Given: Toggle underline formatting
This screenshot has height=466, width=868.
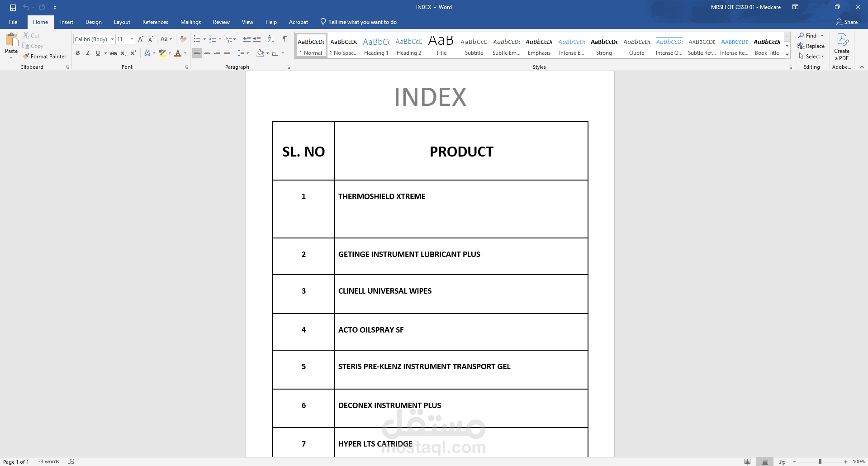Looking at the screenshot, I should pyautogui.click(x=98, y=53).
